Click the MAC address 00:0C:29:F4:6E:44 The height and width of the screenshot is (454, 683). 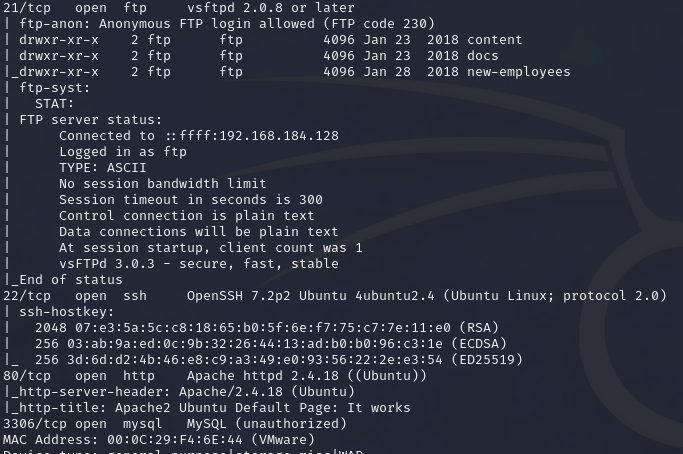coord(175,440)
